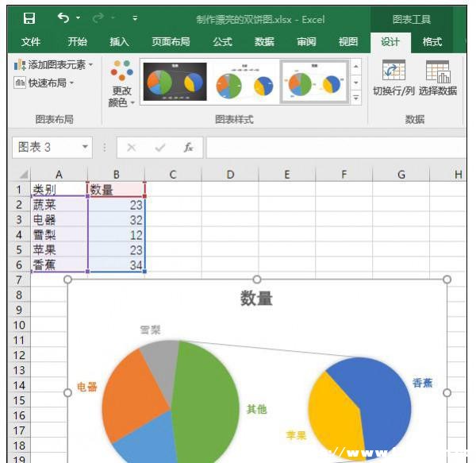Switch to the 插入 ribbon tab

(x=119, y=41)
